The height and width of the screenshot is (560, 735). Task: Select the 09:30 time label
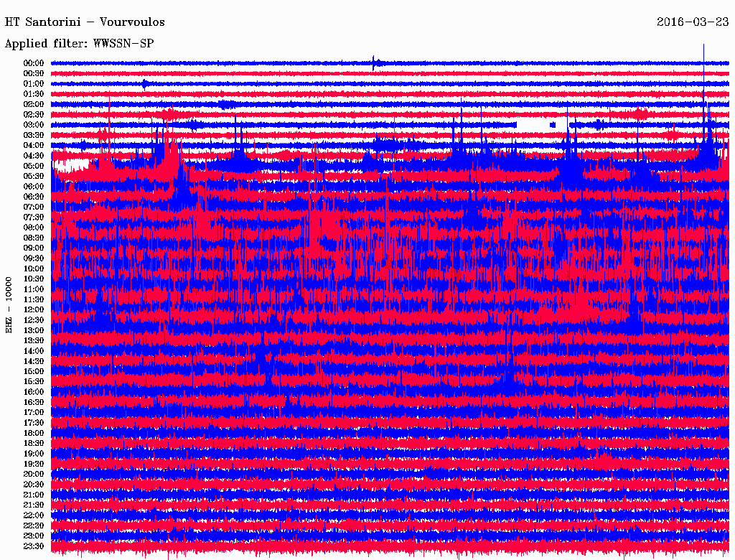pos(34,258)
